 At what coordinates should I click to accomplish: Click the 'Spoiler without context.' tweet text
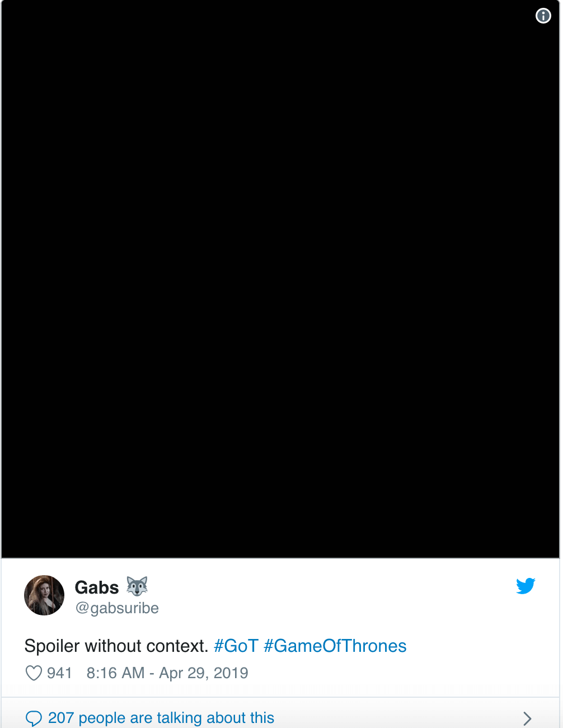116,646
